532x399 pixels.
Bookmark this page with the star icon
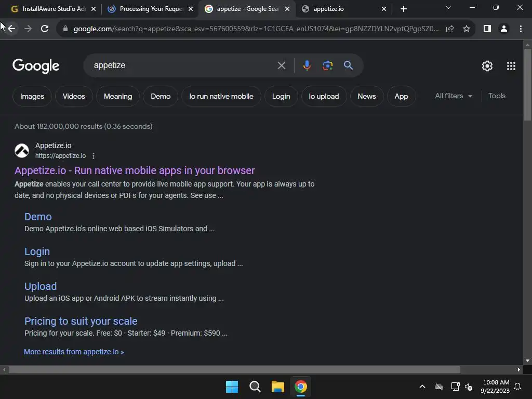(467, 29)
